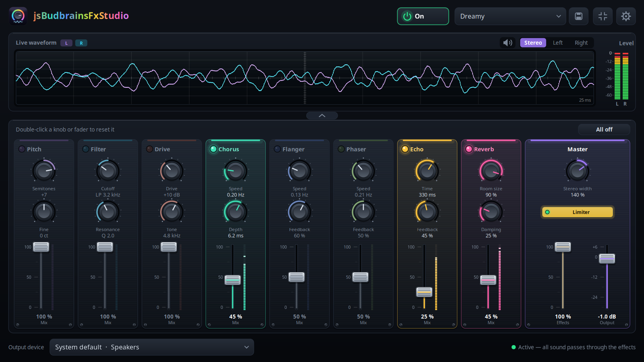Click the live waveform display area
This screenshot has height=362, width=644.
pos(305,78)
